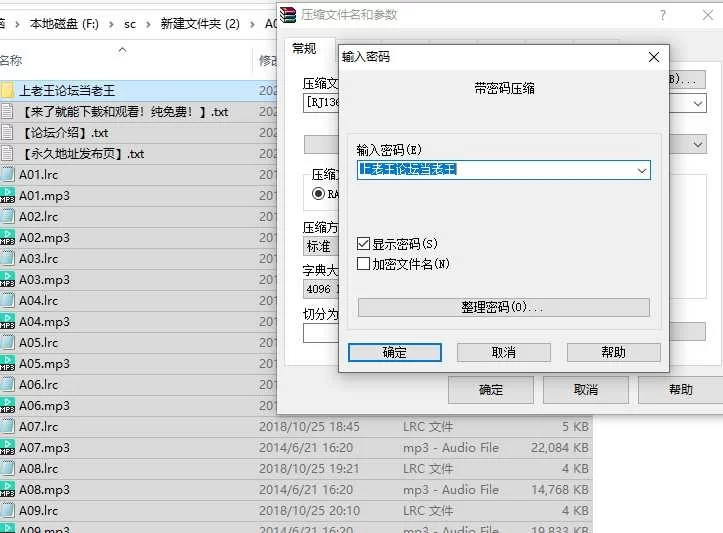Open 本地磁盘 (F:) in the address bar

point(64,24)
